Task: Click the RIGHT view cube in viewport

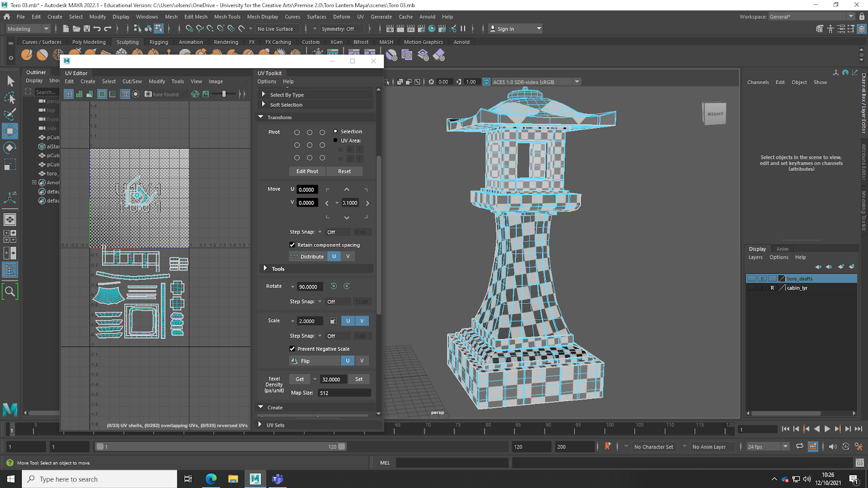Action: coord(714,114)
